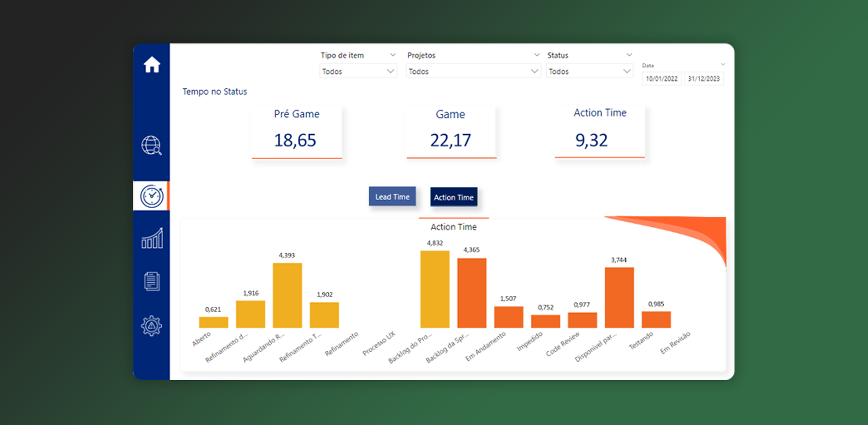Select the orange bar valued 3,744
This screenshot has height=425, width=868.
[x=619, y=297]
